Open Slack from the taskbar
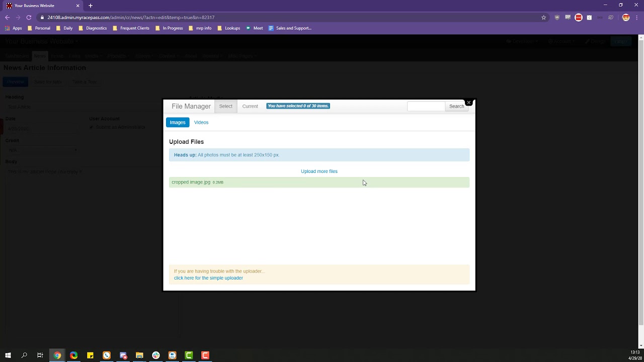 pyautogui.click(x=156, y=355)
